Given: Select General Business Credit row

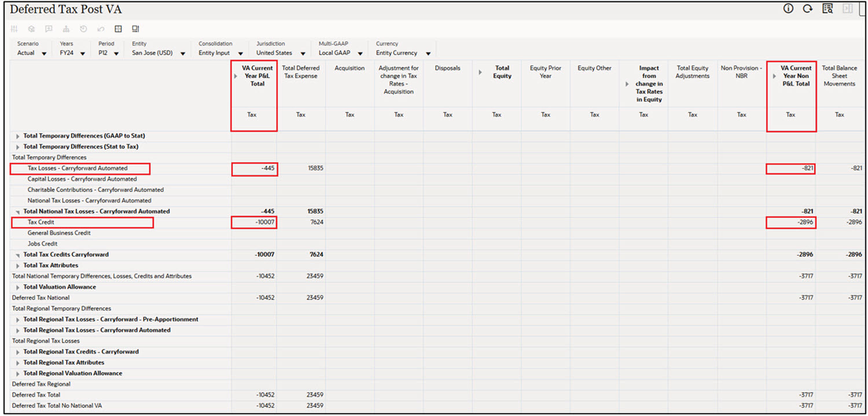Looking at the screenshot, I should click(59, 233).
